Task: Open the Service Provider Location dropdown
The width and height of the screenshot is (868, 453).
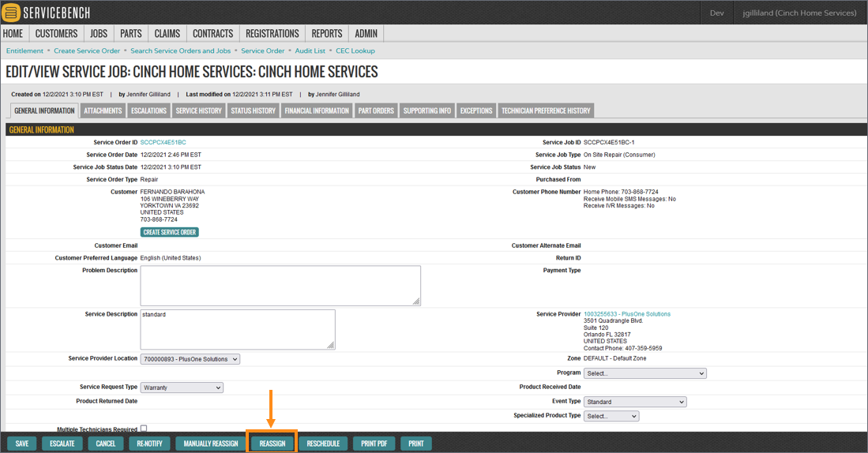Action: pos(190,359)
